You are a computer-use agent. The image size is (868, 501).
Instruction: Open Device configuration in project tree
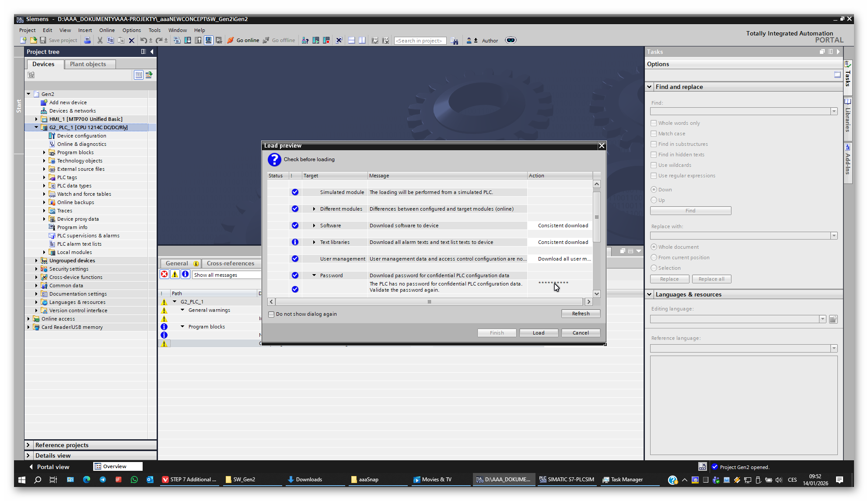(x=81, y=136)
